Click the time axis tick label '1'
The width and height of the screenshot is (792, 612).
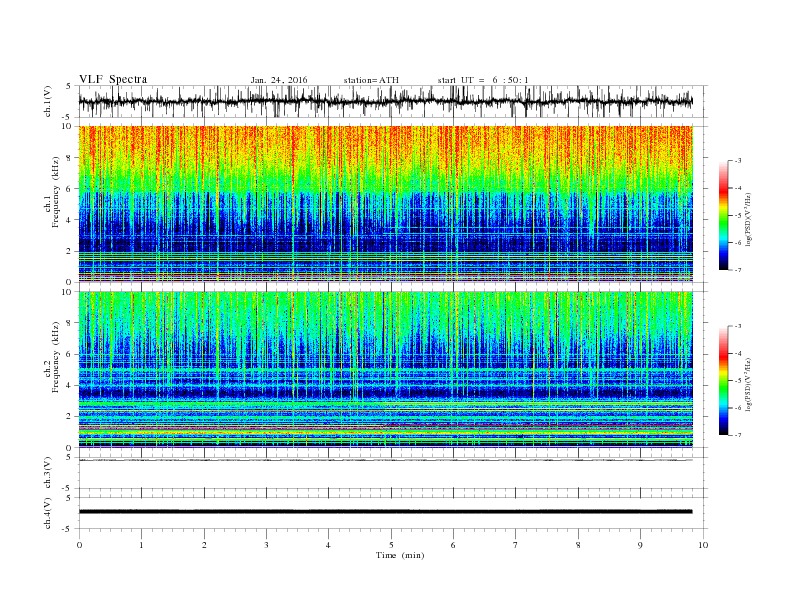[x=141, y=545]
